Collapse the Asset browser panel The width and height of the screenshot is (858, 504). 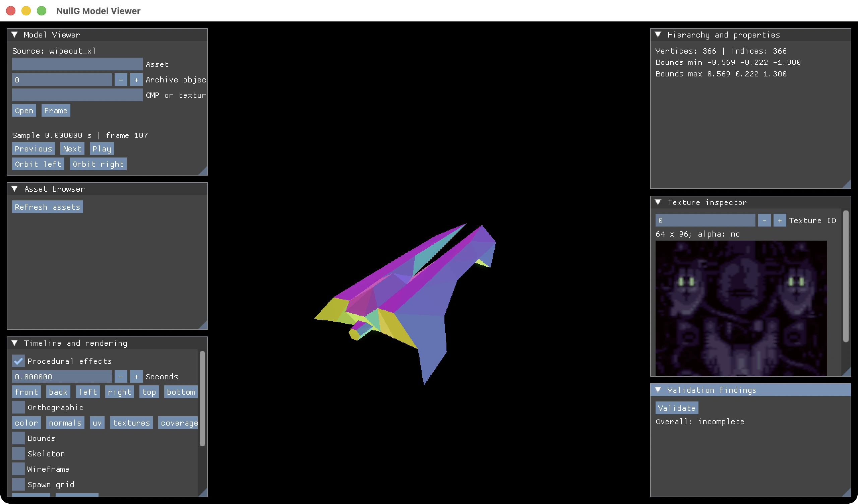click(15, 189)
